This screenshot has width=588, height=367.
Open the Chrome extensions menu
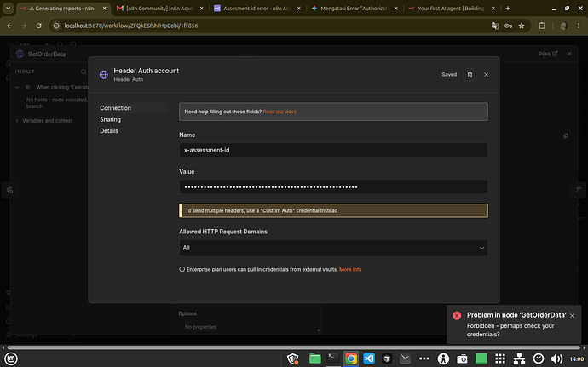pyautogui.click(x=542, y=26)
